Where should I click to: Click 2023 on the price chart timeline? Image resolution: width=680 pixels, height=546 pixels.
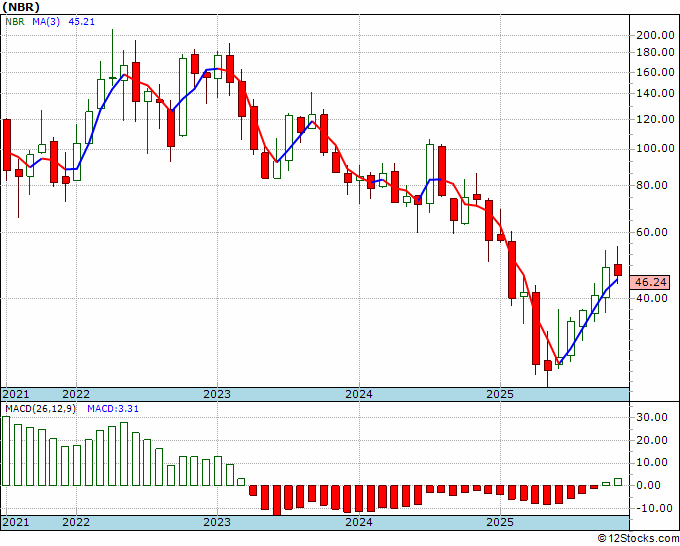click(217, 394)
